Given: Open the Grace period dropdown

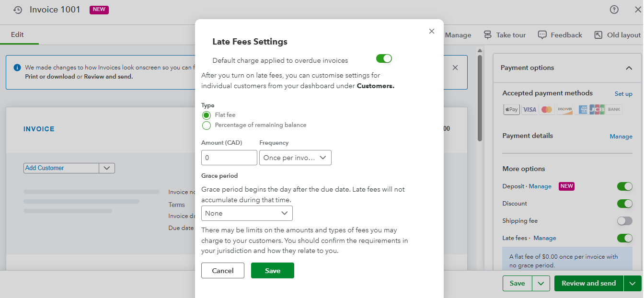Looking at the screenshot, I should (247, 213).
